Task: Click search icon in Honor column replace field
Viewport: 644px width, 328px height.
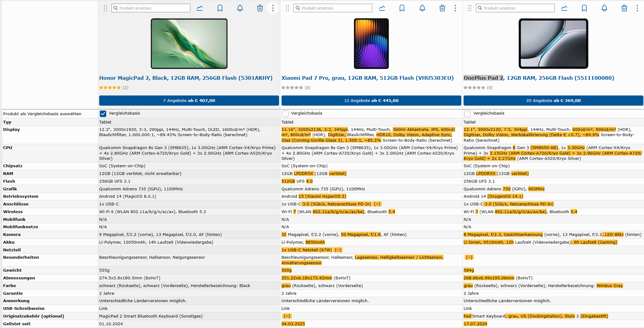Action: [115, 8]
